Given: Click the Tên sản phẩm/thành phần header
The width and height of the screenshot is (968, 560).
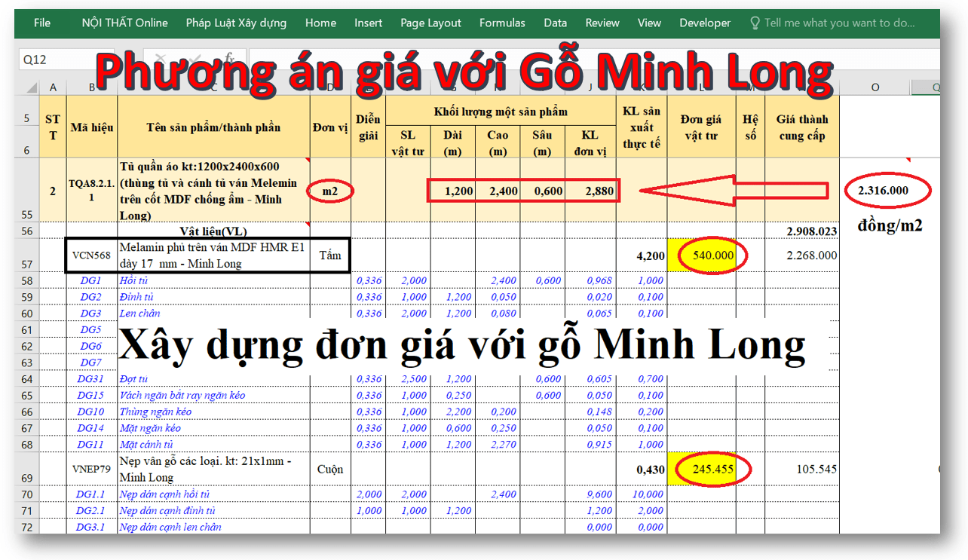Looking at the screenshot, I should coord(213,127).
